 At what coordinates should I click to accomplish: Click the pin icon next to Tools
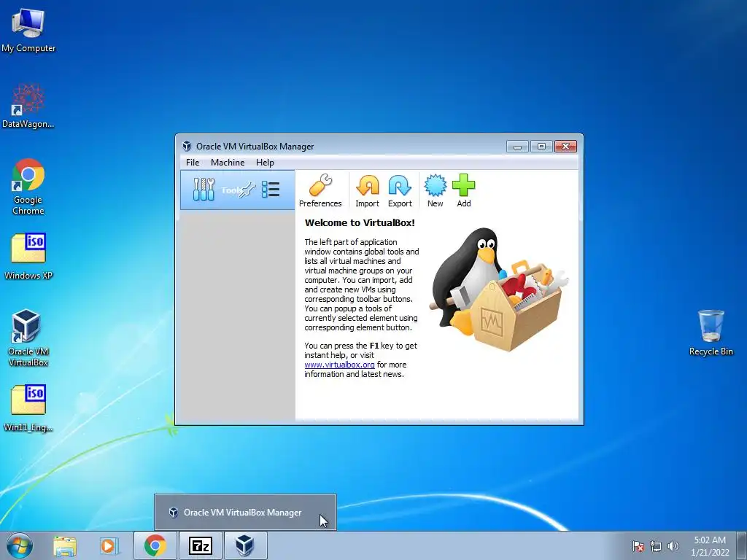248,190
